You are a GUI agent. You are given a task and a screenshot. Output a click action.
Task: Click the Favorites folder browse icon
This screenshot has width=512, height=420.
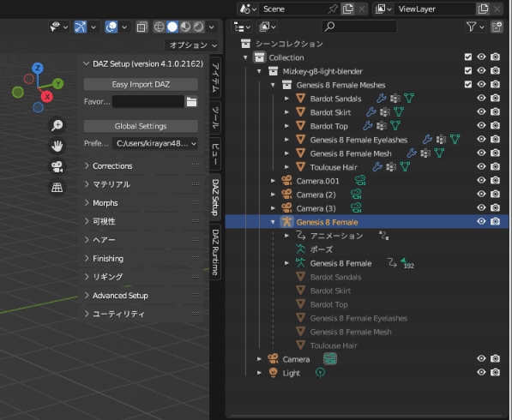point(191,102)
